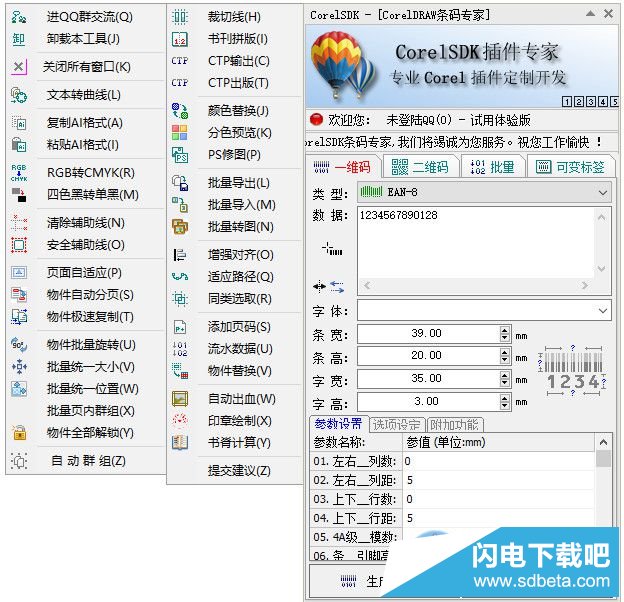Click the QQ group chat icon
This screenshot has height=602, width=624.
(x=19, y=17)
